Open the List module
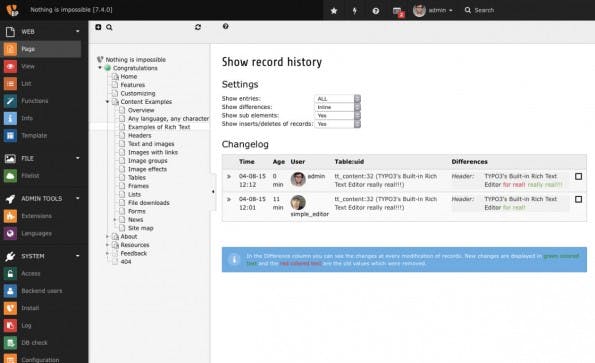The image size is (595, 363). pos(41,83)
